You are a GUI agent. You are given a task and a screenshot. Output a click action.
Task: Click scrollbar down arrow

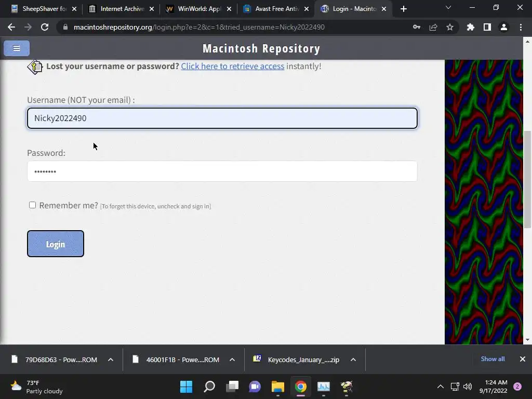coord(527,340)
